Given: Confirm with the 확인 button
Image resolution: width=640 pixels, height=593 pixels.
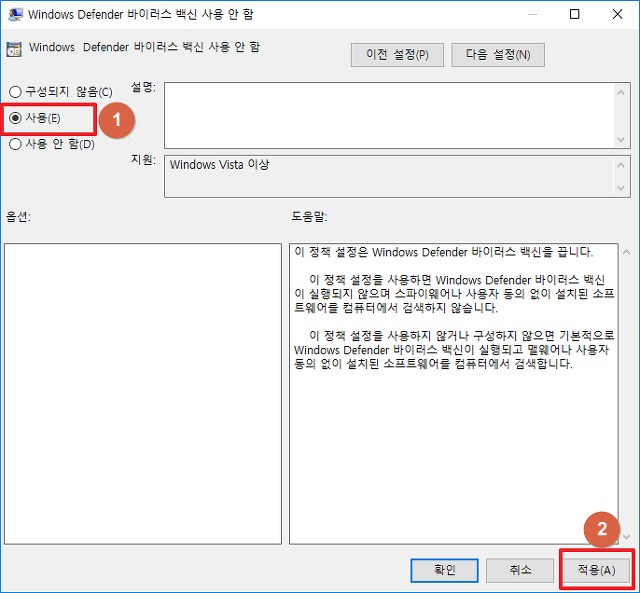Looking at the screenshot, I should (444, 570).
